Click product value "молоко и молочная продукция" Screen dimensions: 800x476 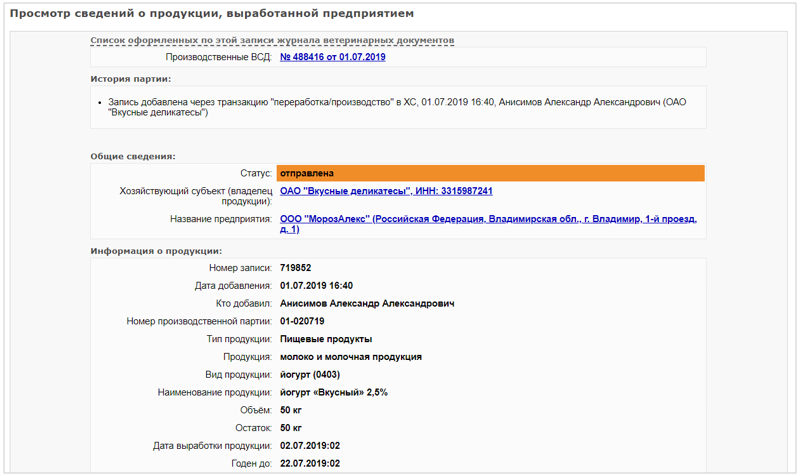(350, 357)
